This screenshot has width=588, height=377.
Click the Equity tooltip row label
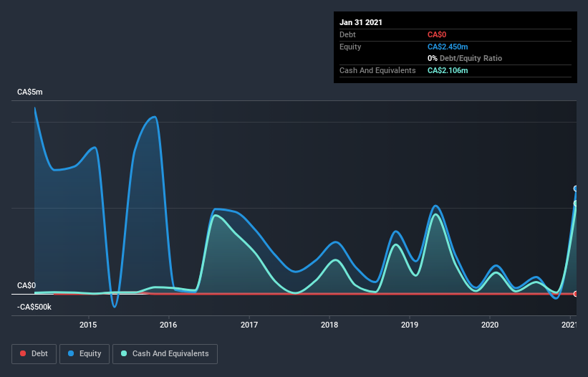pos(350,47)
